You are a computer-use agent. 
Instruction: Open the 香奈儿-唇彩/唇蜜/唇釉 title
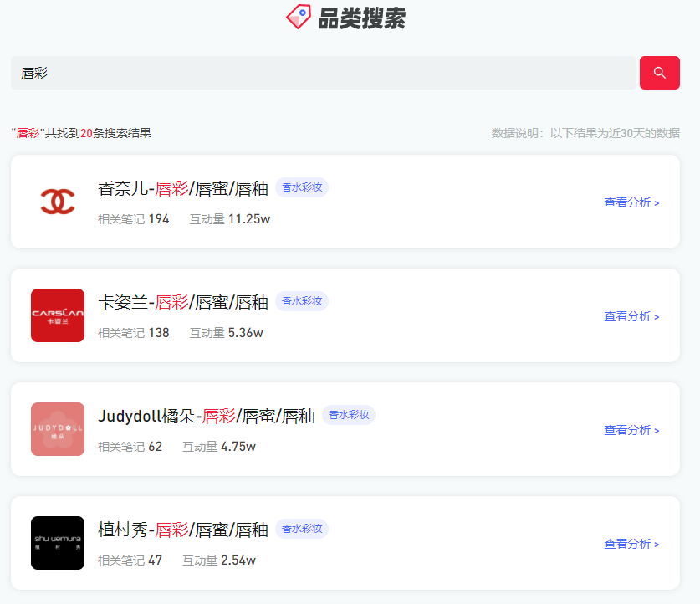click(183, 188)
